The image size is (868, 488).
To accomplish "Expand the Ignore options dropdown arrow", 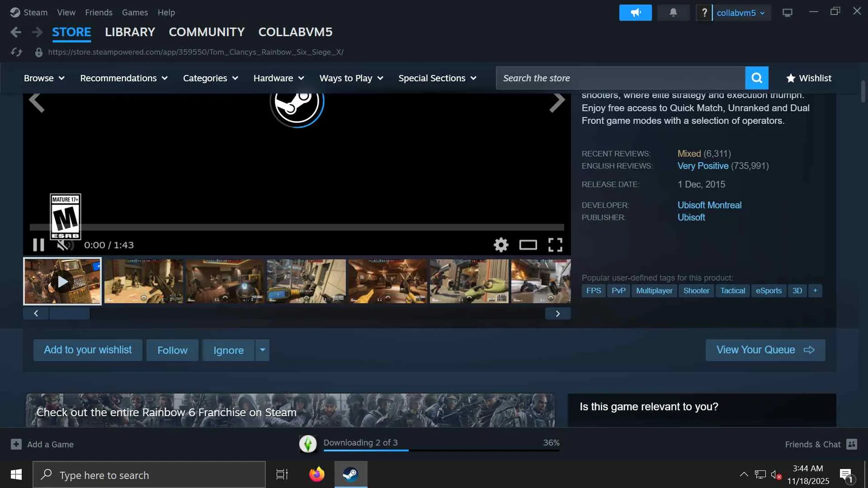I will click(262, 350).
